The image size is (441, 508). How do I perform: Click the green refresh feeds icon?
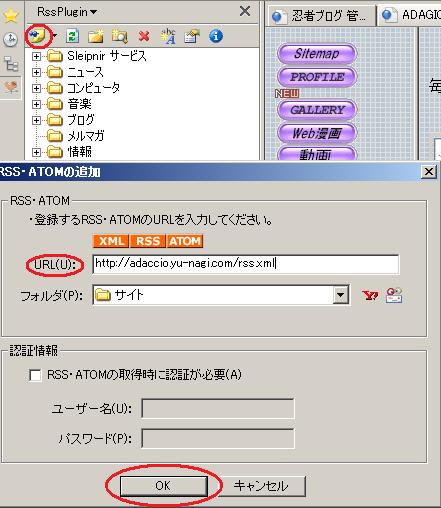click(x=72, y=36)
